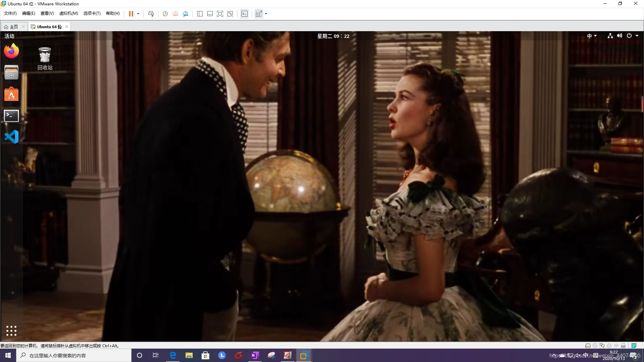Open OneNote from the taskbar
This screenshot has width=644, height=362.
tap(255, 355)
